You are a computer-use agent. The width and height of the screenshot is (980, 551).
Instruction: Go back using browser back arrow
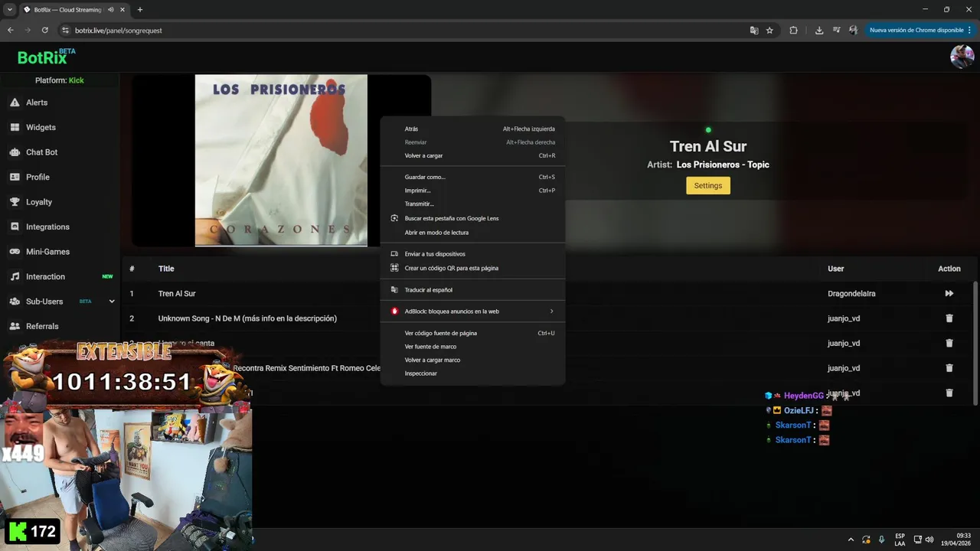tap(11, 31)
